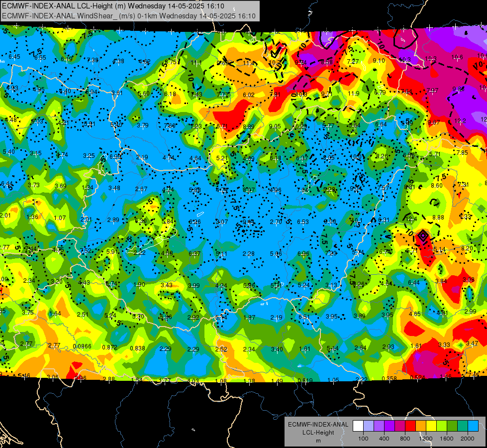
Task: Click the wind shear value '2.89'
Action: click(x=113, y=220)
